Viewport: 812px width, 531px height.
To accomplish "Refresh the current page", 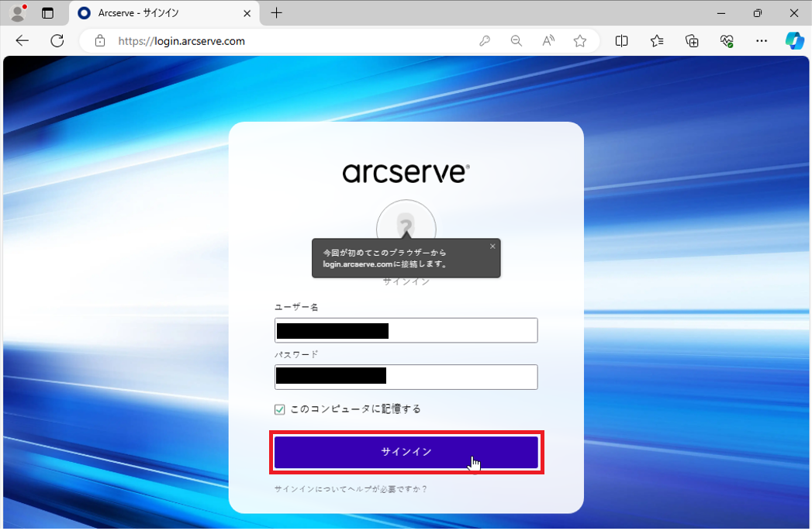I will (57, 41).
